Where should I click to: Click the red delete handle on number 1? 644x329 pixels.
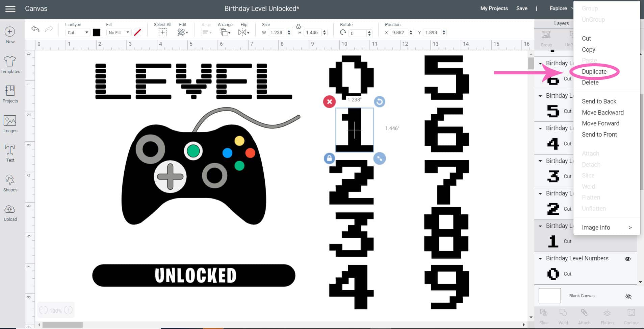coord(329,101)
